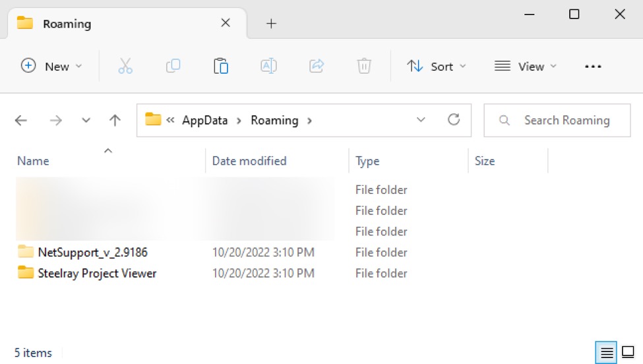Expand the Sort options dropdown

pyautogui.click(x=437, y=66)
